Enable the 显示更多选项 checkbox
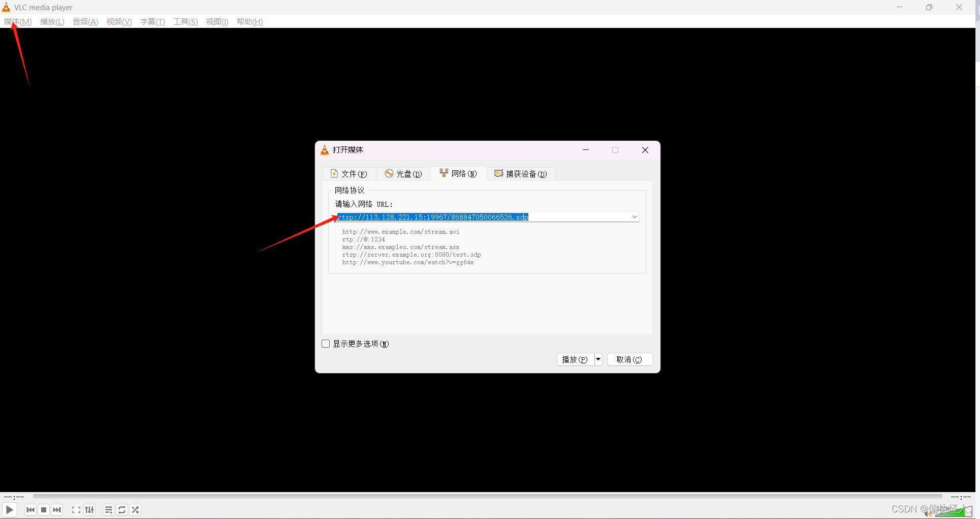980x519 pixels. pyautogui.click(x=325, y=343)
